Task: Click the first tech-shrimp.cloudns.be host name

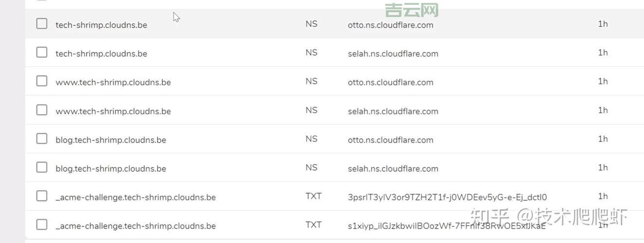Action: [x=101, y=25]
